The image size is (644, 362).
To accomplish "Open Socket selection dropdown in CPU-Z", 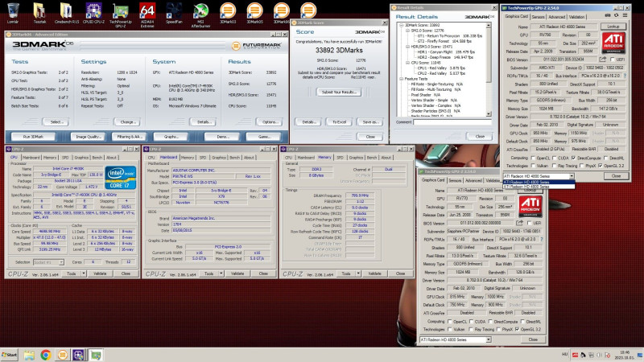I will (61, 262).
